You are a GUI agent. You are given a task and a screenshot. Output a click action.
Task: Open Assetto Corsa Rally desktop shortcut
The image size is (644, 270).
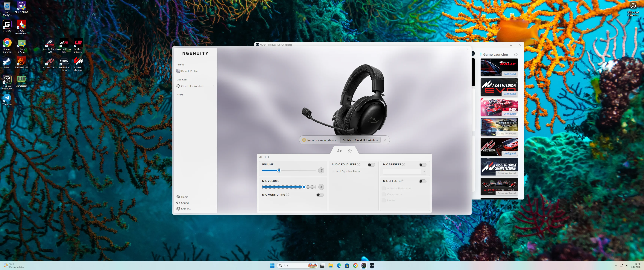64,46
